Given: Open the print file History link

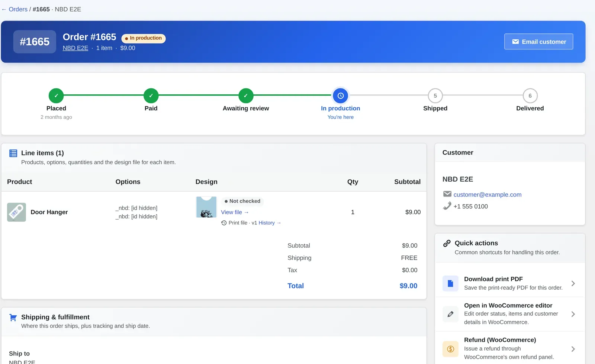Looking at the screenshot, I should [x=270, y=223].
